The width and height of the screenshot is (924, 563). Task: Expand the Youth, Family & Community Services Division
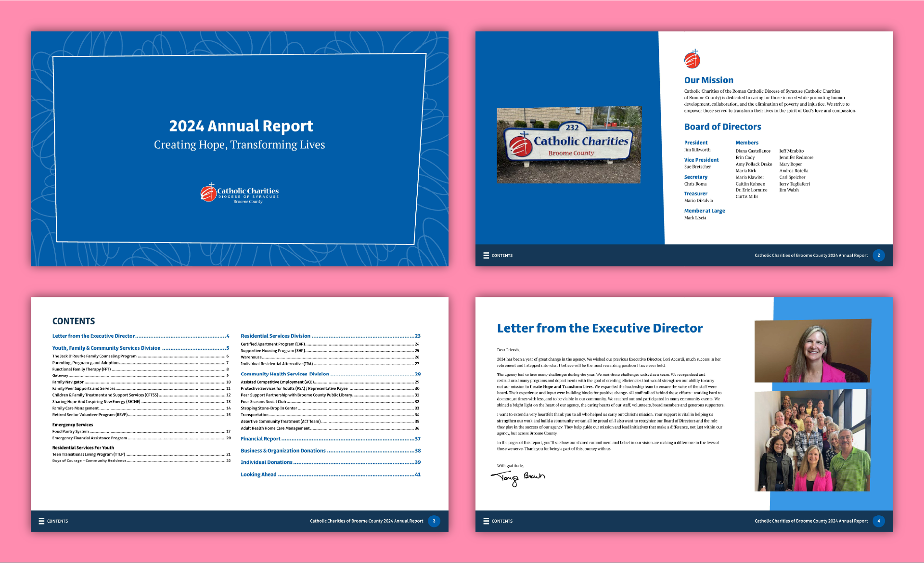click(107, 347)
